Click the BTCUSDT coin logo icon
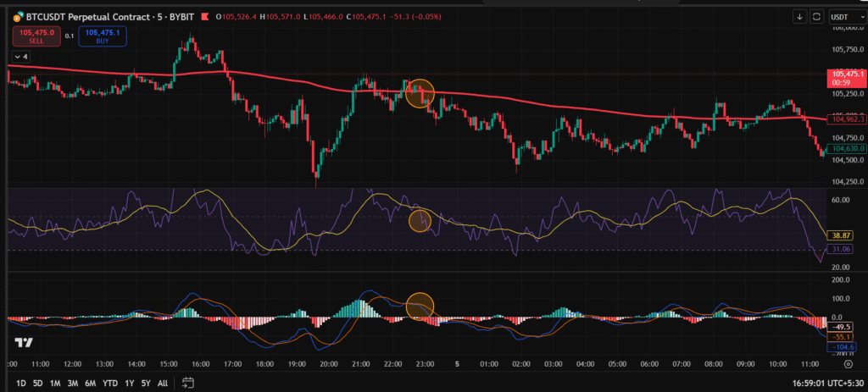 [x=17, y=17]
